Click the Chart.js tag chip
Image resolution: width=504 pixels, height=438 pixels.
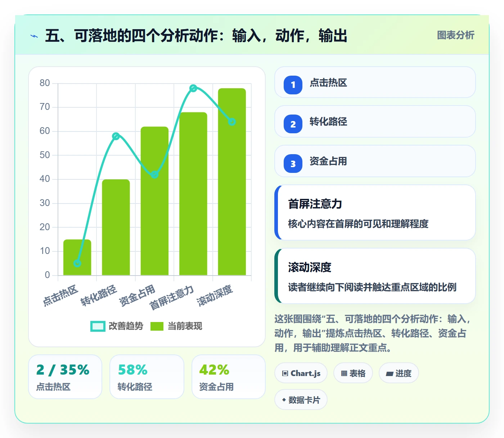click(x=301, y=373)
